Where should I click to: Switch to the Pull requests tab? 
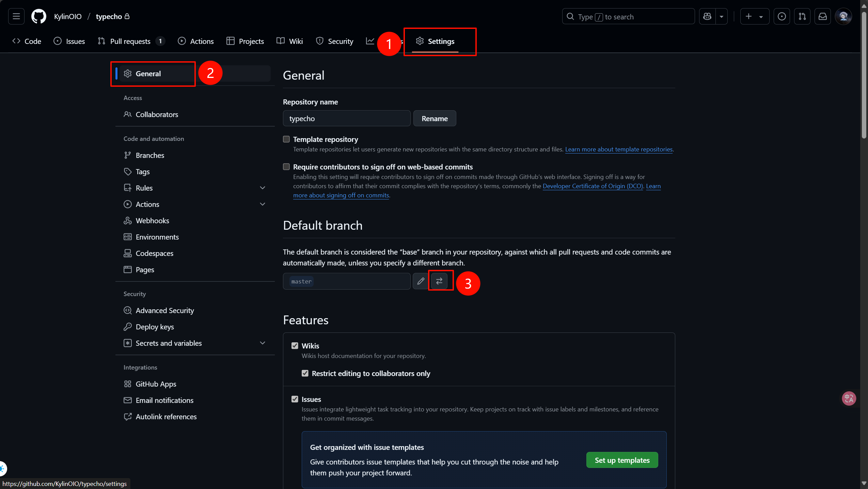click(130, 41)
